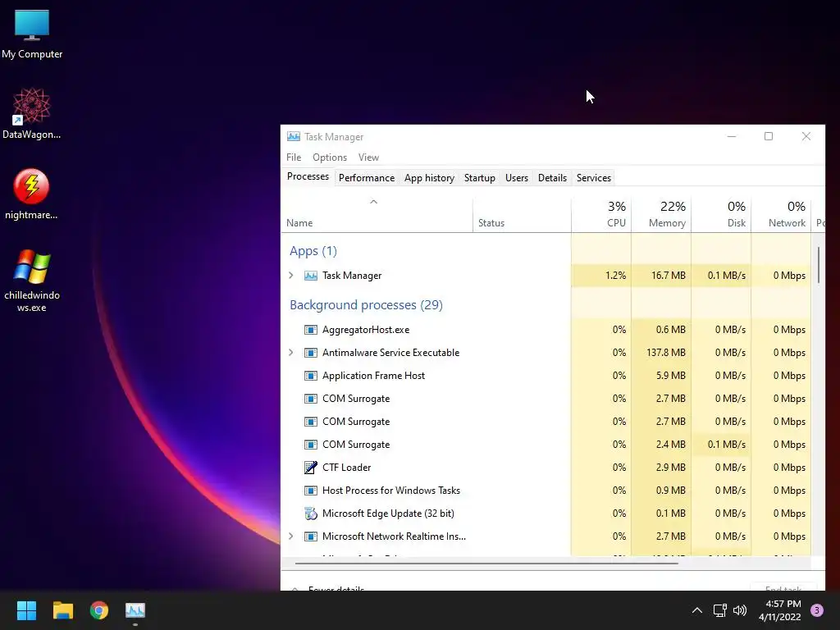Switch to the Processes tab

tap(308, 177)
